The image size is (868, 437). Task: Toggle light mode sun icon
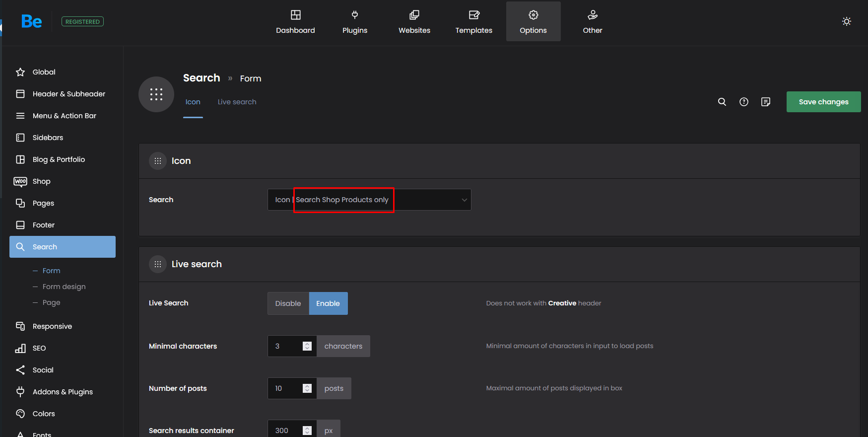847,21
